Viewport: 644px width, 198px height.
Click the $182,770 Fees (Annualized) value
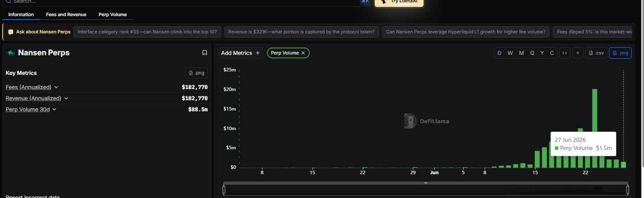tap(195, 87)
